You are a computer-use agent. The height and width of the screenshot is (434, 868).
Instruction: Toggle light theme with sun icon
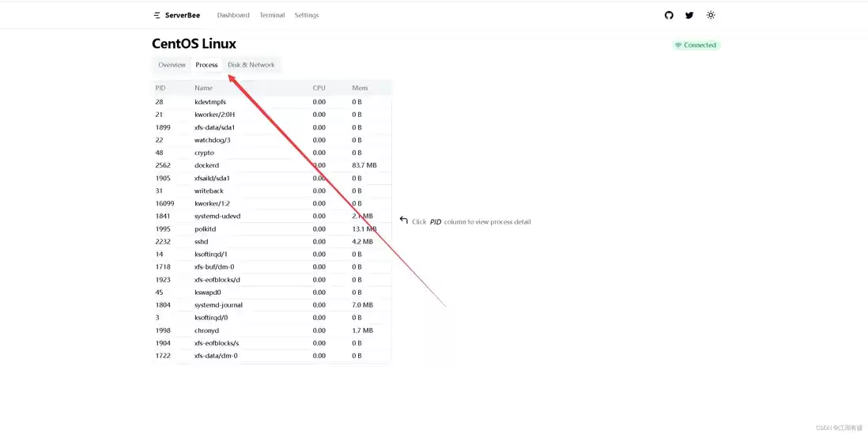coord(711,16)
